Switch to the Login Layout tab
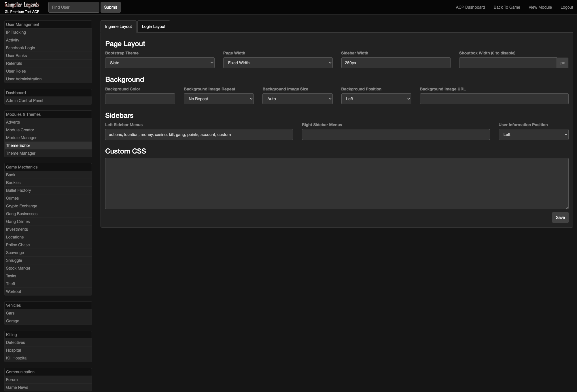577x392 pixels. (x=154, y=26)
